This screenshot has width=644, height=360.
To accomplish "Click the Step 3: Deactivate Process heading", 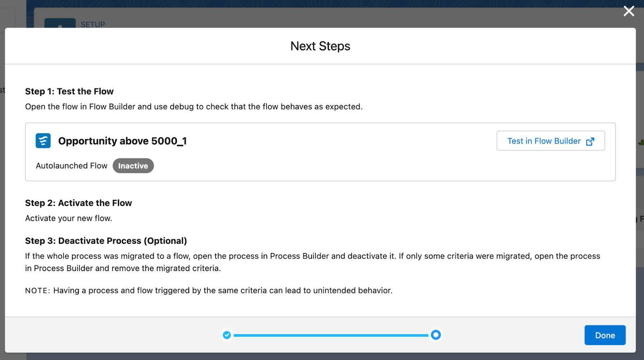I will (x=106, y=241).
